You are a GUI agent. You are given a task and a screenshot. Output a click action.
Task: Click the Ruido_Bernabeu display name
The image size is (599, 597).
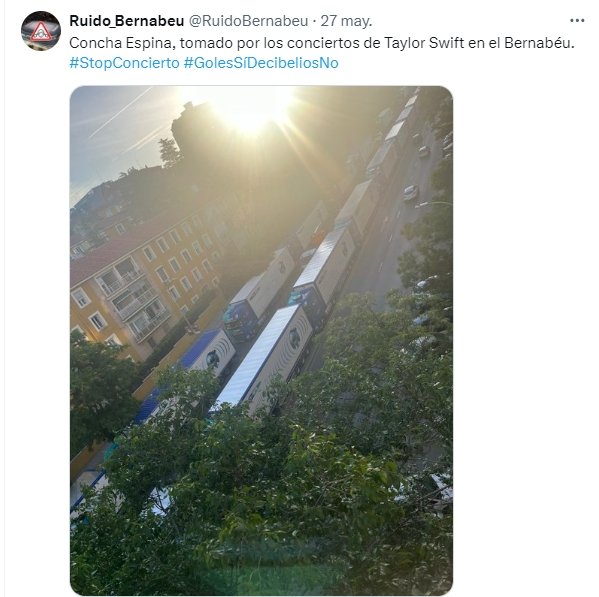coord(126,21)
